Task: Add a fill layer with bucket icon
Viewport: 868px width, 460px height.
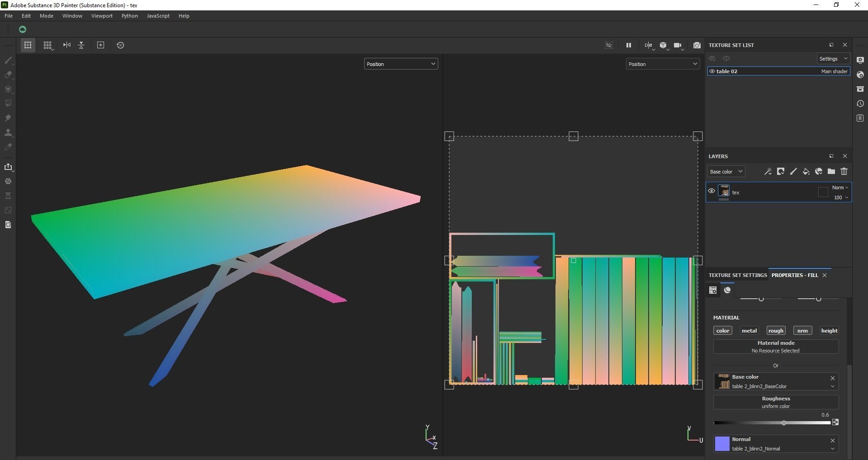Action: click(806, 172)
